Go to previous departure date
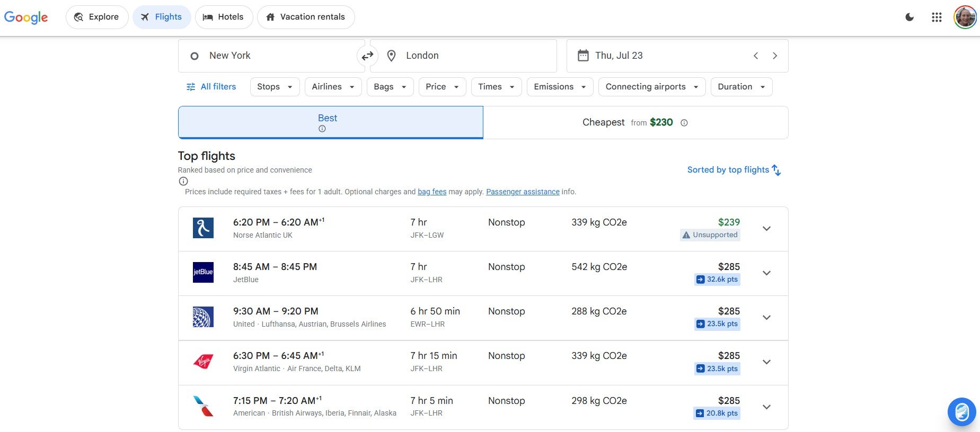The height and width of the screenshot is (432, 980). pyautogui.click(x=756, y=56)
